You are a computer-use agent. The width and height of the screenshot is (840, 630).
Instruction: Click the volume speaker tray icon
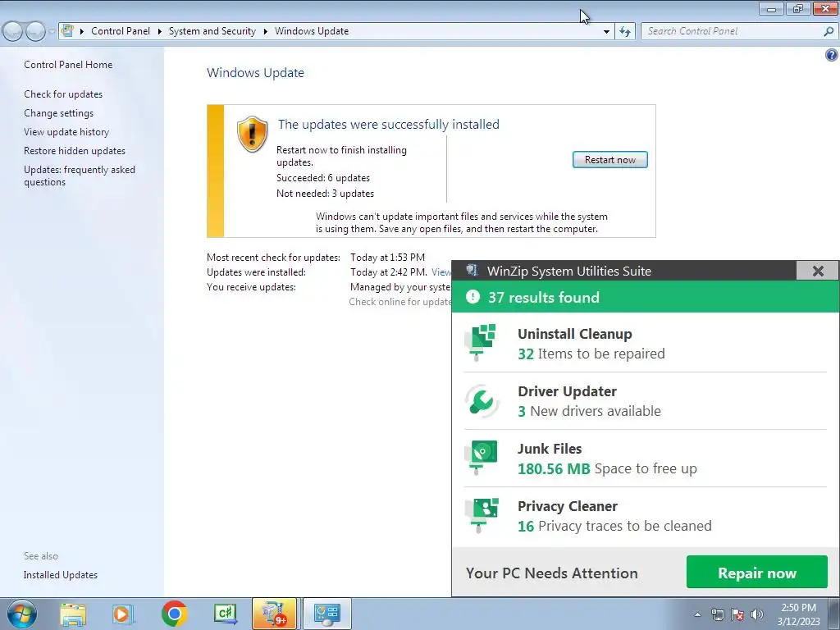coord(757,614)
